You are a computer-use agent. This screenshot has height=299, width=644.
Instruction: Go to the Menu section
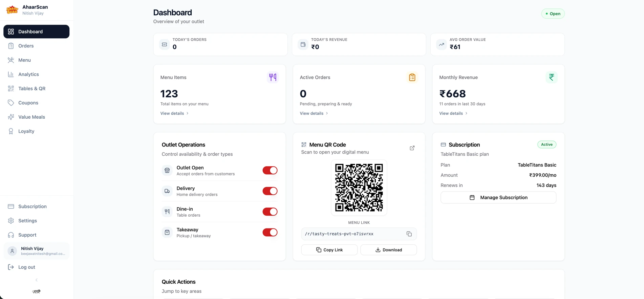tap(37, 60)
